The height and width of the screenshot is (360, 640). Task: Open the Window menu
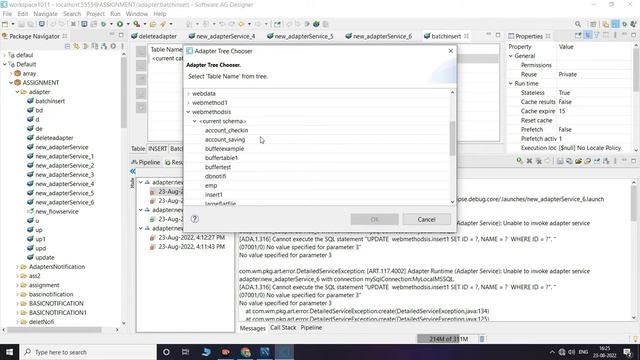(x=137, y=14)
